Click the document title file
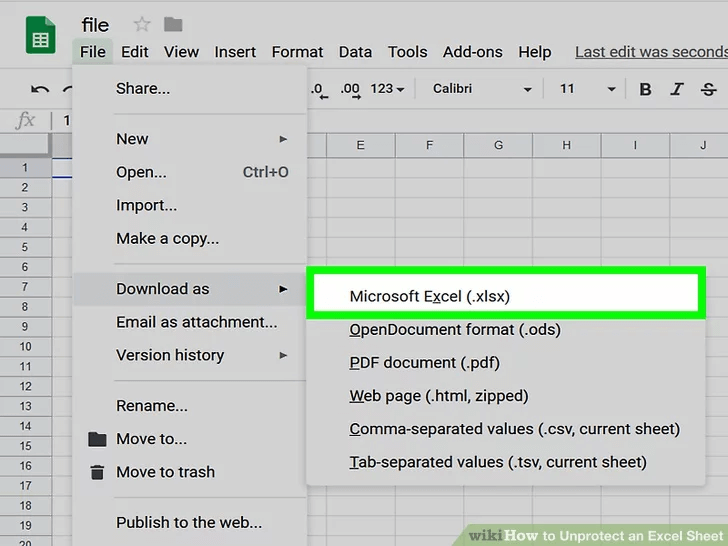728x546 pixels. tap(95, 25)
